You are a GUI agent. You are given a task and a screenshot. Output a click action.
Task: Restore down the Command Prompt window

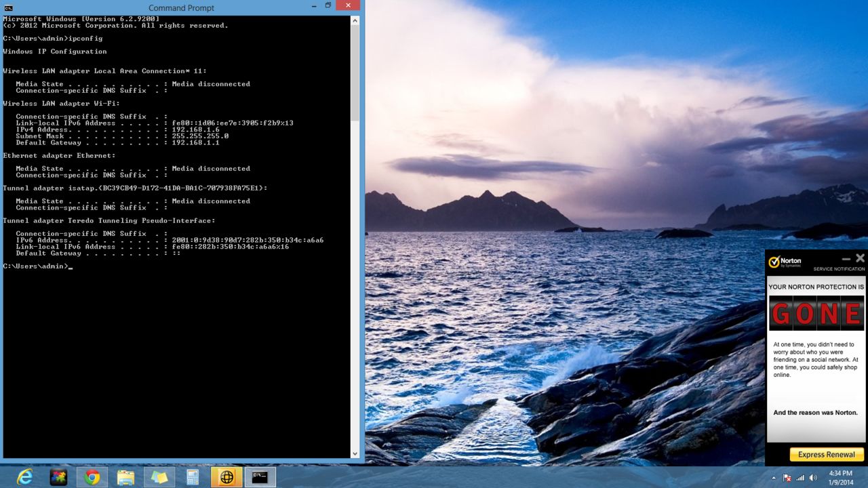pos(328,5)
